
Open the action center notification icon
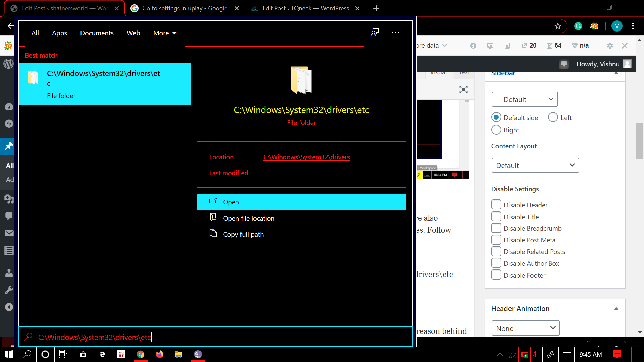click(617, 354)
